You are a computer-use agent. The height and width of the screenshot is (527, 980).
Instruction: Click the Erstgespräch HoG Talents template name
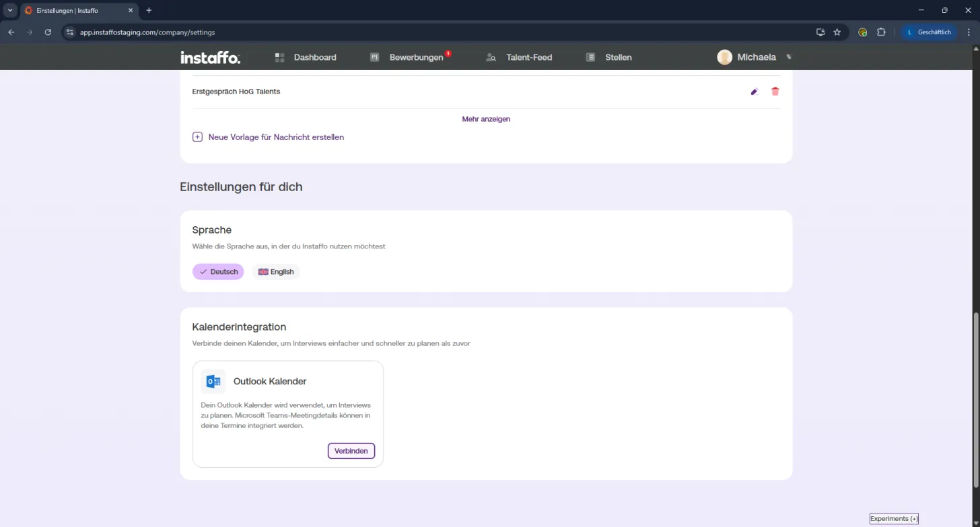236,92
